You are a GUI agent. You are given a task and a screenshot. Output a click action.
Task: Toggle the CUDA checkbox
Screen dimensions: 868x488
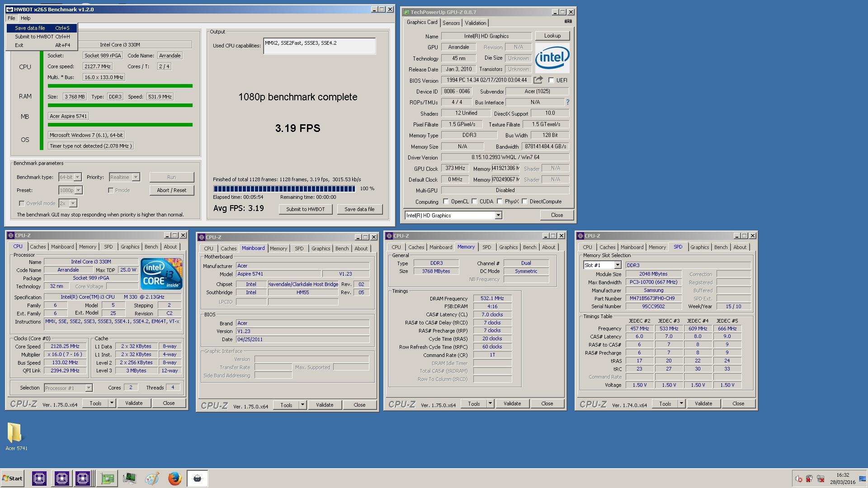474,202
